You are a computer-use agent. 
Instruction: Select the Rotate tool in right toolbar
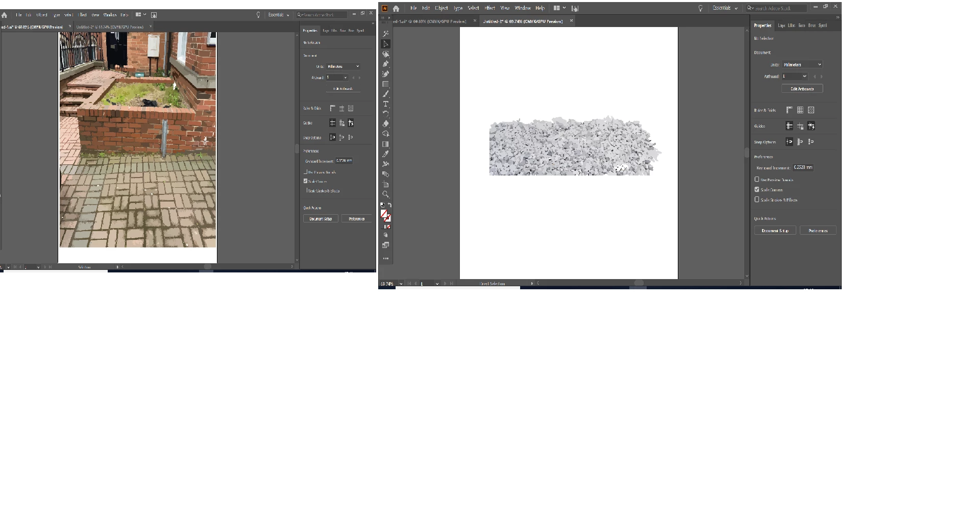pyautogui.click(x=386, y=114)
